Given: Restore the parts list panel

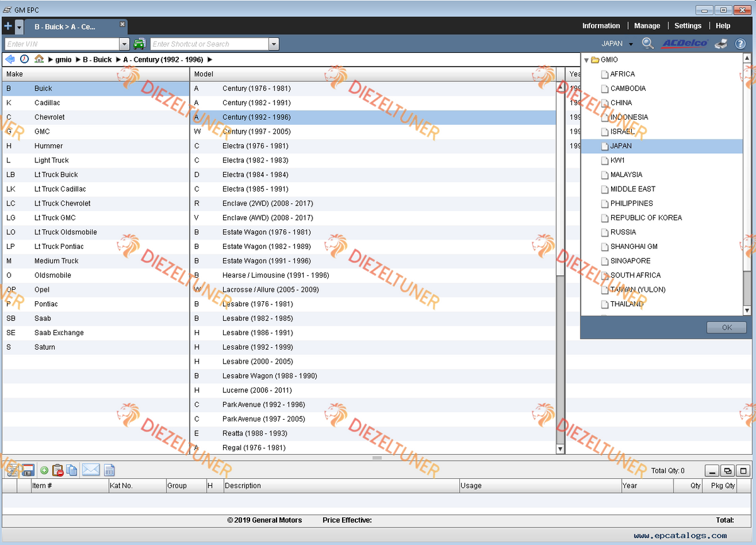Looking at the screenshot, I should coord(727,471).
